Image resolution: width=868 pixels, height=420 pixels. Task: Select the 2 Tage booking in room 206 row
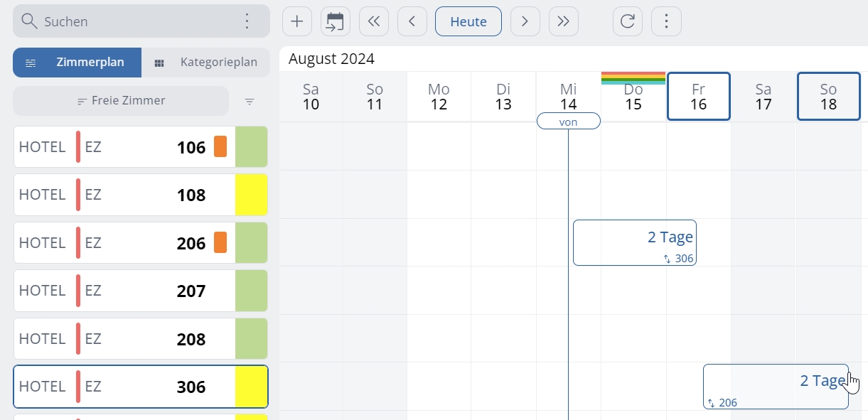point(634,242)
